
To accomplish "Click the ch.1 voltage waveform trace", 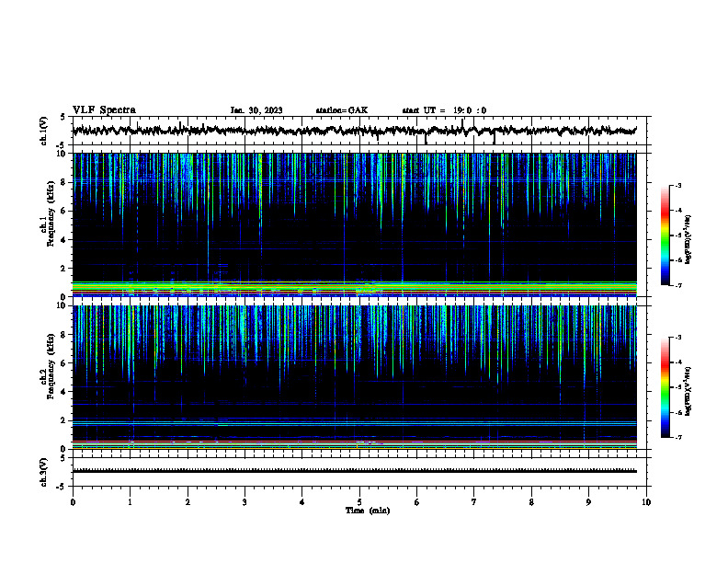I will (x=355, y=131).
